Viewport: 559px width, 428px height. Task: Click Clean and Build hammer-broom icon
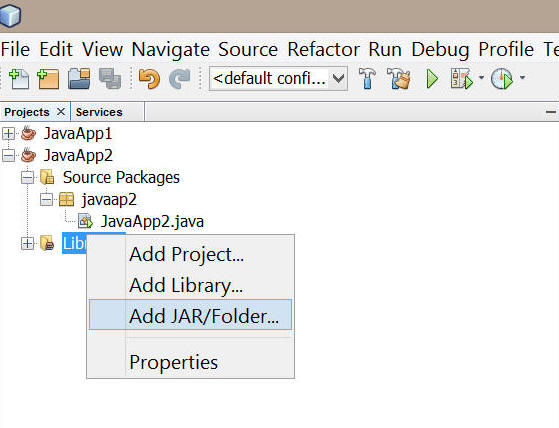pos(399,78)
